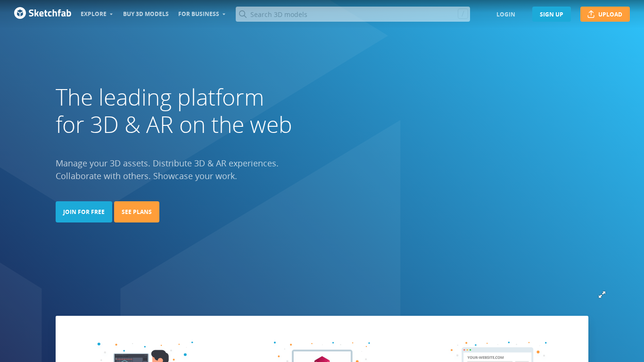644x362 pixels.
Task: Click the "YOUR-WEBSITE.COM" label in the illustration
Action: point(486,357)
